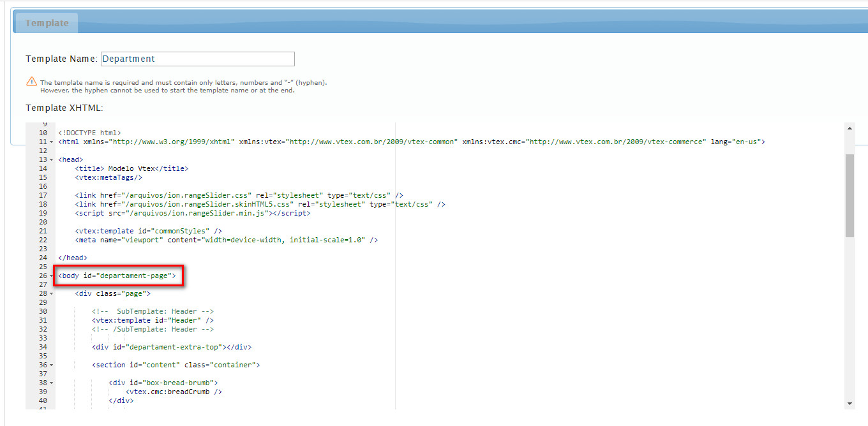Screen dimensions: 868x426
Task: Click the editor scrollbar down arrow
Action: tap(849, 402)
